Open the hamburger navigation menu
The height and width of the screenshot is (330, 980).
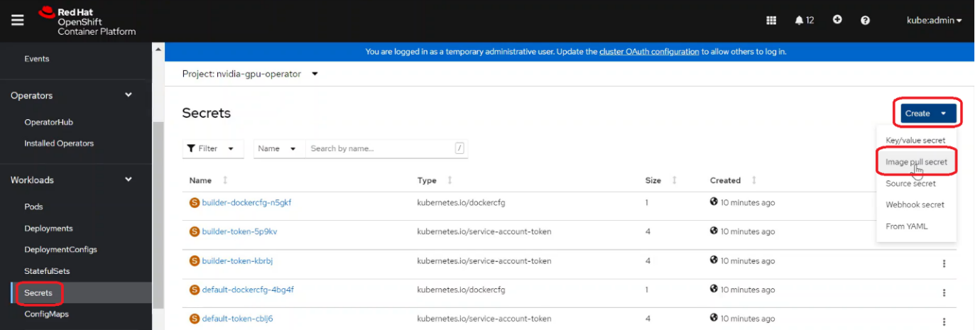click(x=18, y=20)
